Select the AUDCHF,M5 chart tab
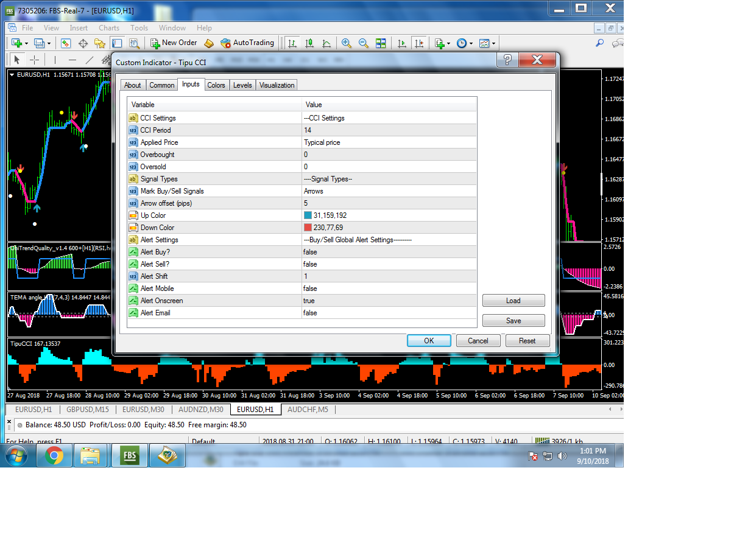Image resolution: width=748 pixels, height=560 pixels. [x=308, y=410]
